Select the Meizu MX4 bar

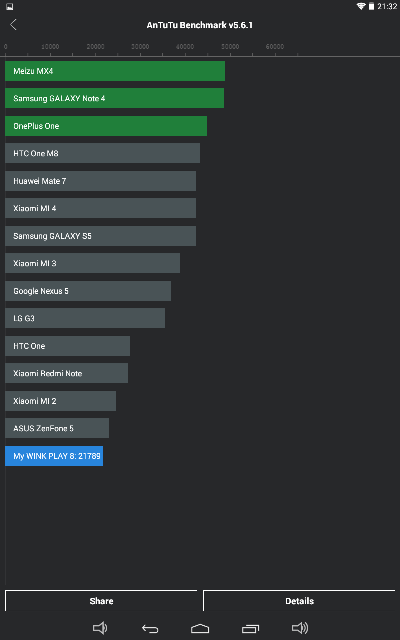tap(115, 71)
